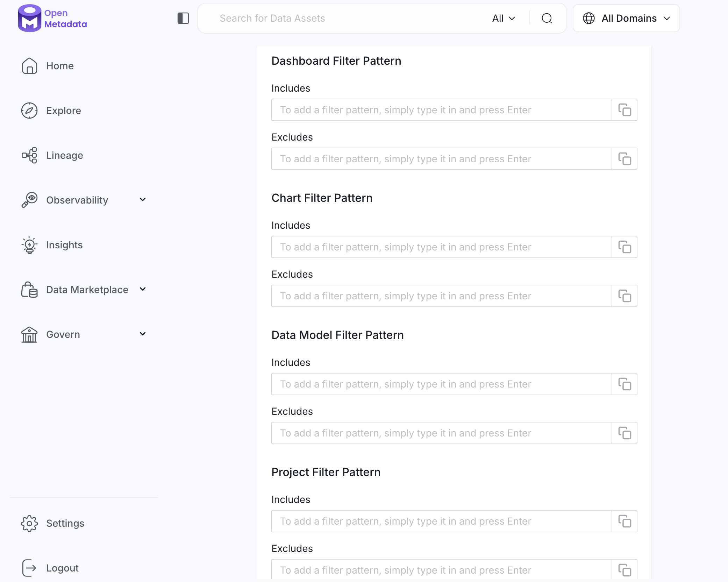Open the All search category dropdown
This screenshot has width=728, height=582.
504,18
